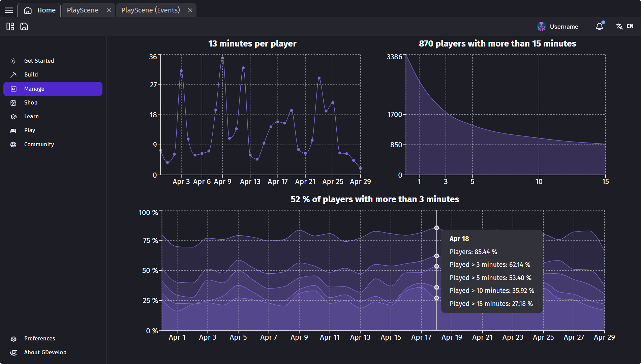Select the Build section arrow icon

(x=13, y=74)
